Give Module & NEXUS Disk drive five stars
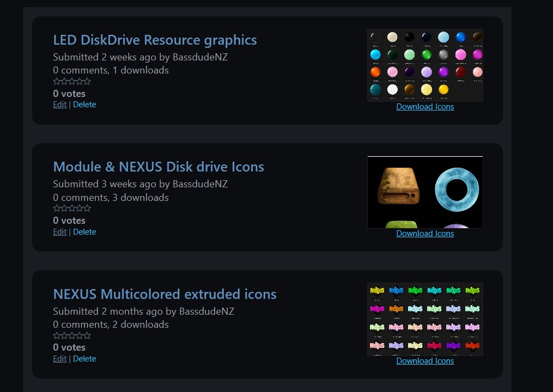The height and width of the screenshot is (392, 553). click(87, 209)
